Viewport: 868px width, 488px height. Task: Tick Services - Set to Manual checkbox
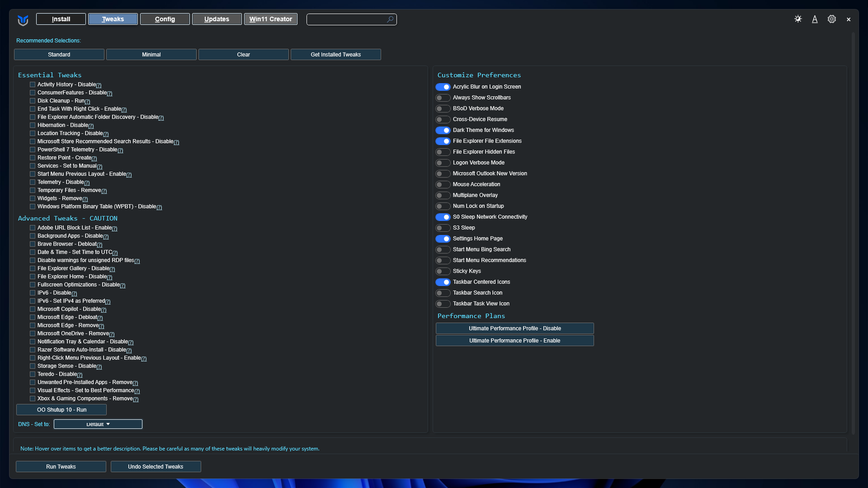33,166
